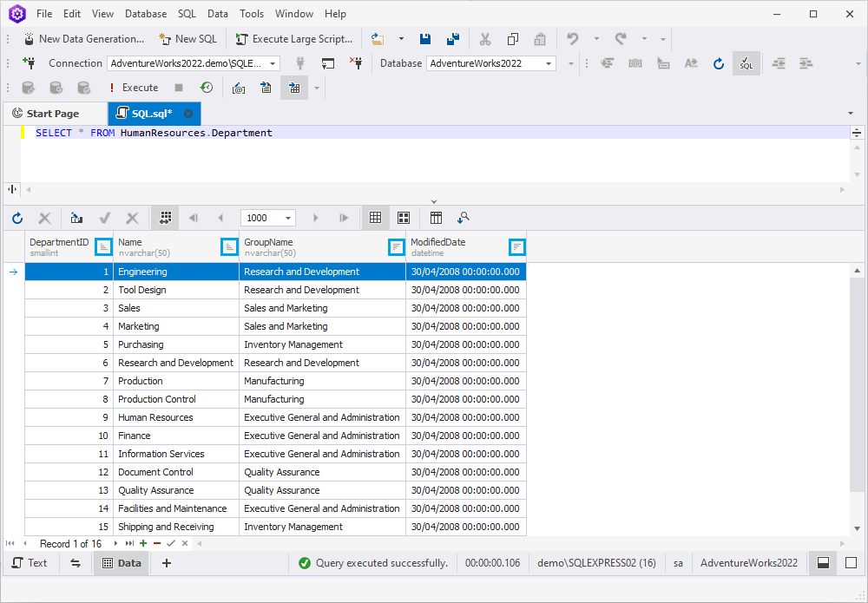Click the Stop execution square icon
The height and width of the screenshot is (603, 868).
click(x=179, y=88)
